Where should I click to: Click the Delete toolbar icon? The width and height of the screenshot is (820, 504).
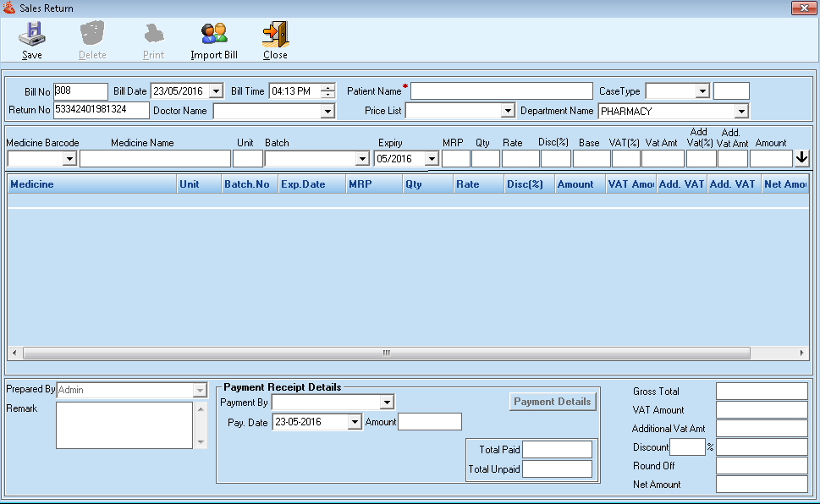click(x=92, y=35)
